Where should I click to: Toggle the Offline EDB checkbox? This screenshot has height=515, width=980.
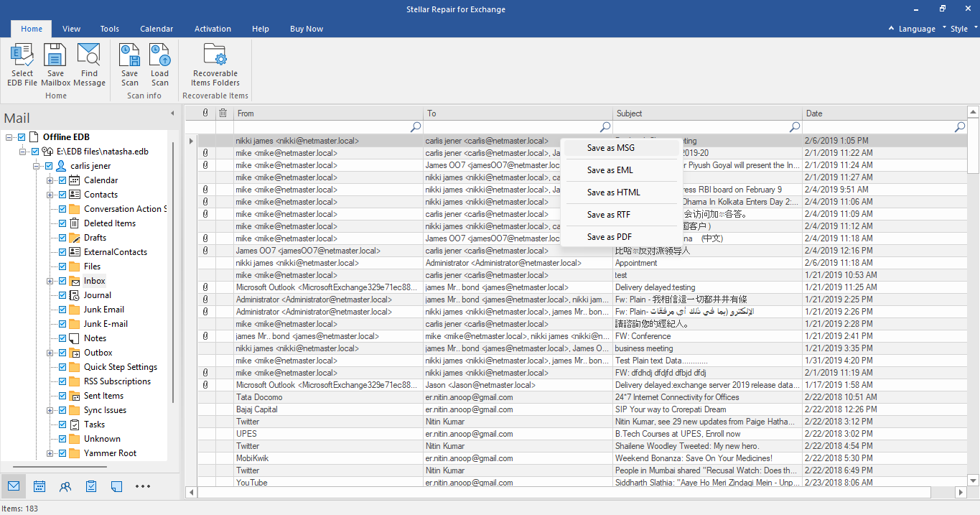[22, 137]
